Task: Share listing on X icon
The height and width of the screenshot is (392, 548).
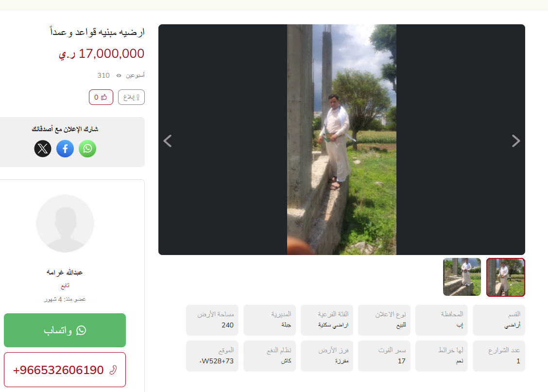Action: pyautogui.click(x=43, y=149)
